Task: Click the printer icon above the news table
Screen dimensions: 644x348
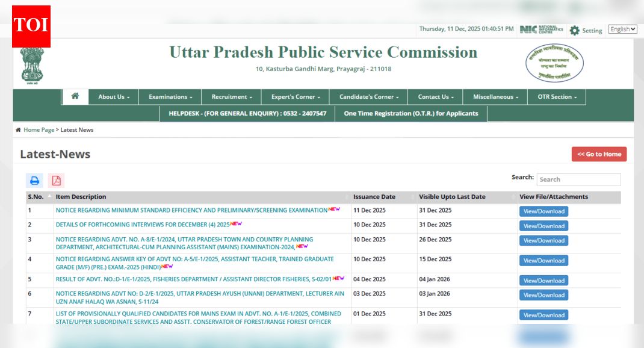Action: 34,180
